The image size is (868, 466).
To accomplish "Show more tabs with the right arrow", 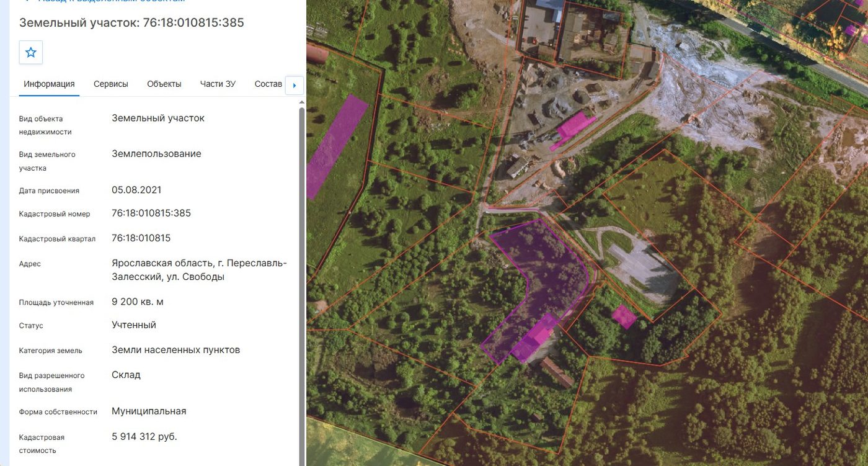I will (294, 86).
